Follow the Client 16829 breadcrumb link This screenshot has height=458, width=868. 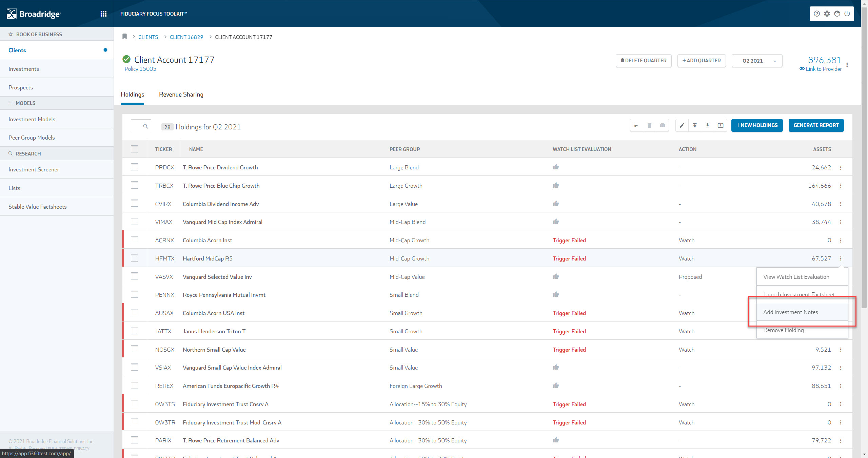(x=186, y=37)
